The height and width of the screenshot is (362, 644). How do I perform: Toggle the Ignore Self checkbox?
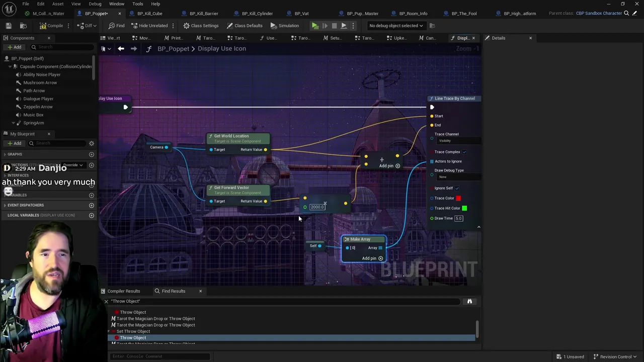[457, 188]
